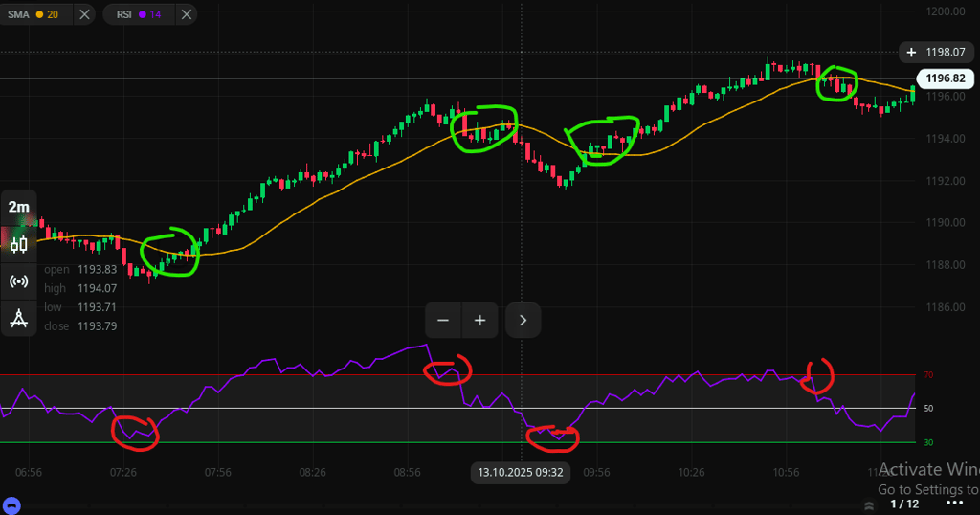
Task: Remove the RSI 14 indicator
Action: 187,14
